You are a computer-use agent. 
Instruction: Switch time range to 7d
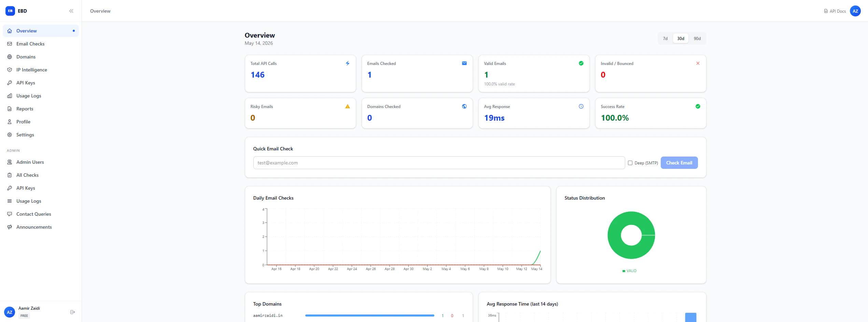665,39
